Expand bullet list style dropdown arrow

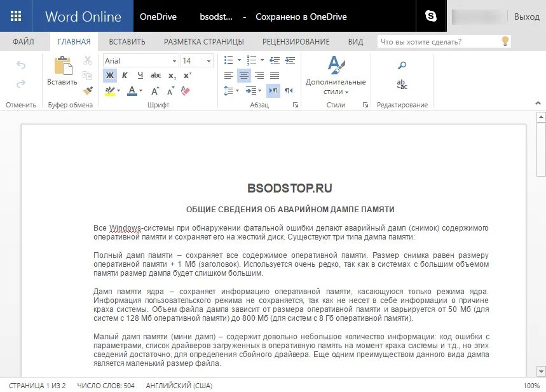coord(239,60)
